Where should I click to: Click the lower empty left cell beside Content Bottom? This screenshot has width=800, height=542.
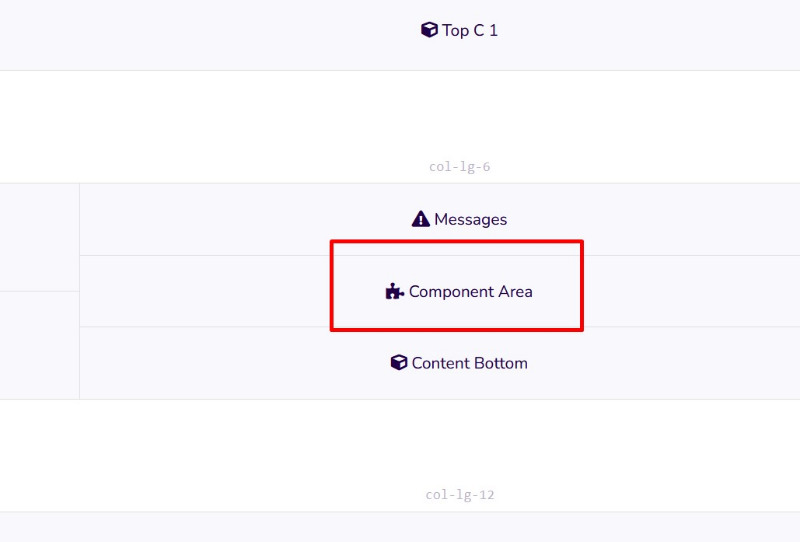[x=39, y=345]
